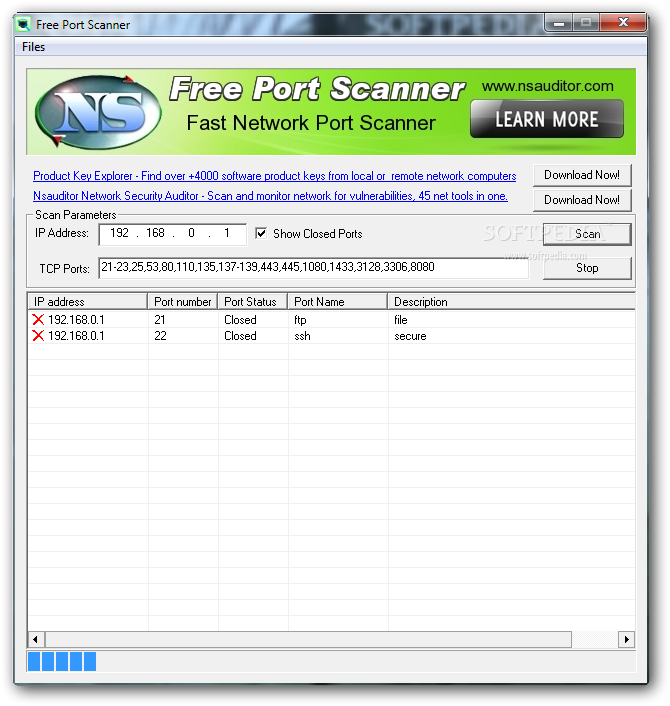Viewport: 670px width, 706px height.
Task: Click the TCP Ports input field
Action: [x=313, y=267]
